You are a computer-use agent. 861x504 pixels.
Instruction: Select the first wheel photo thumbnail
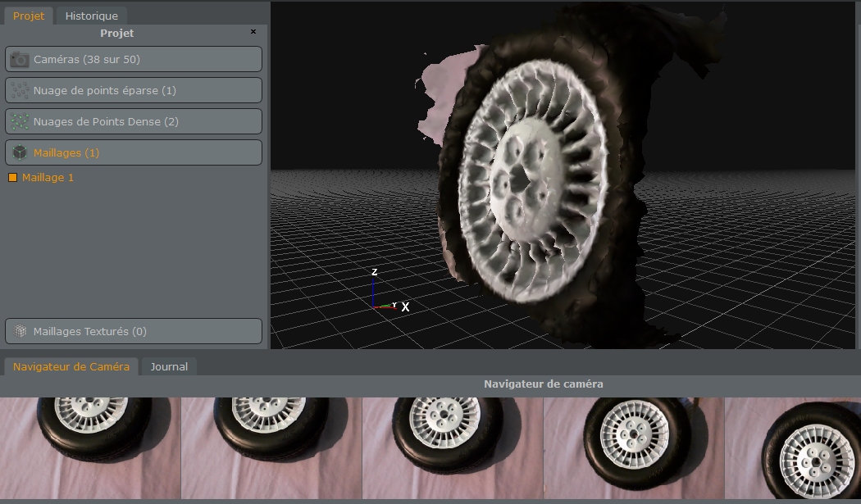[x=90, y=448]
